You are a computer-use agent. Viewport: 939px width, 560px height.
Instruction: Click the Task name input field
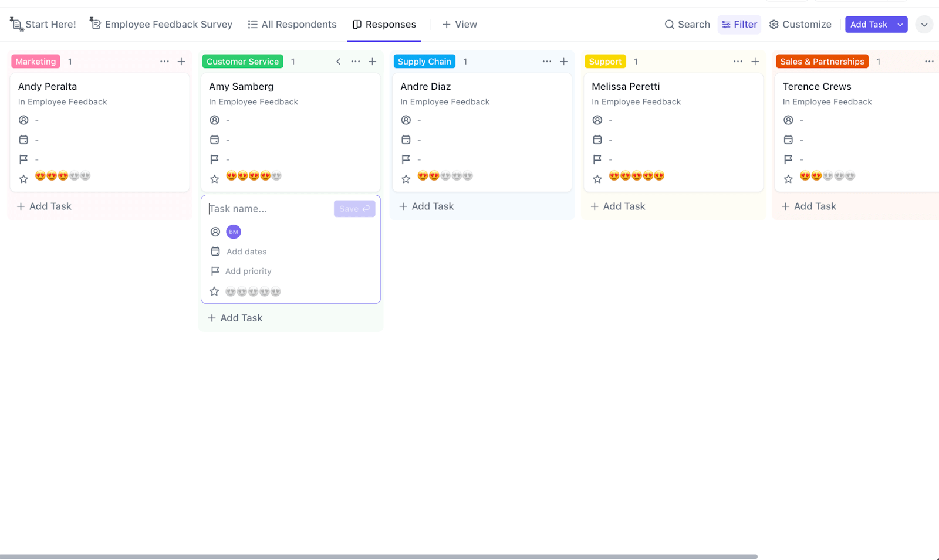269,209
